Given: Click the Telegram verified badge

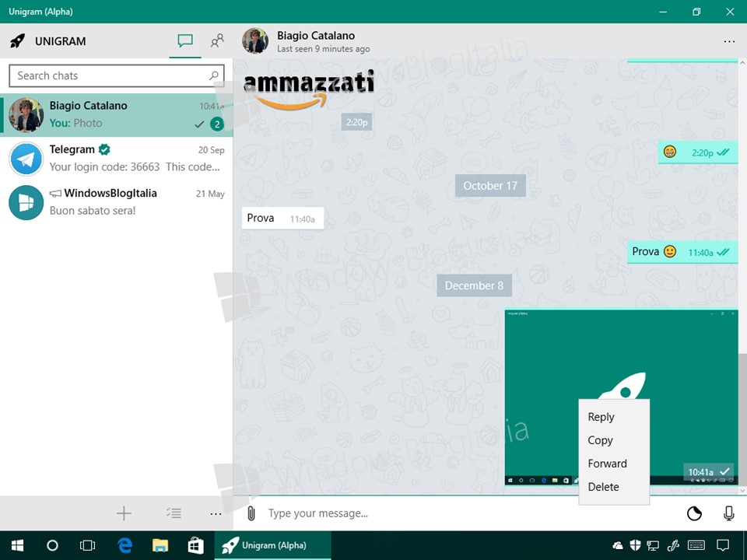Looking at the screenshot, I should [104, 149].
